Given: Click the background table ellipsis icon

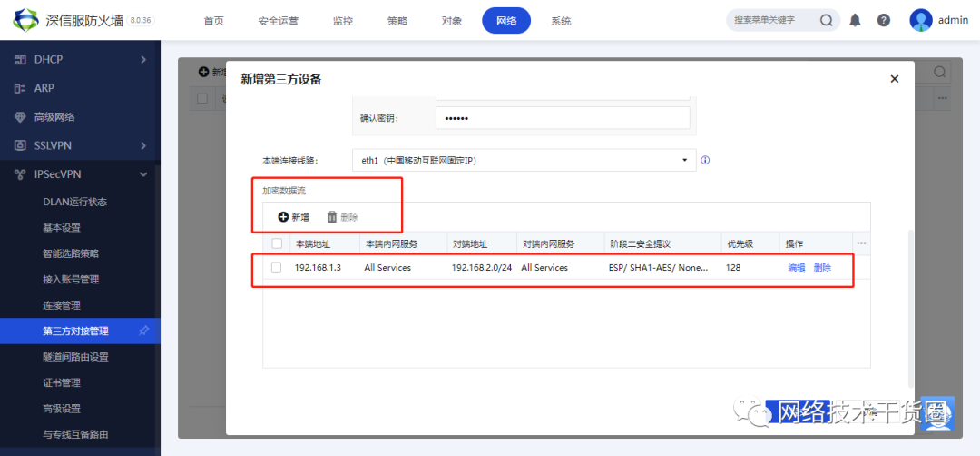Looking at the screenshot, I should [943, 98].
